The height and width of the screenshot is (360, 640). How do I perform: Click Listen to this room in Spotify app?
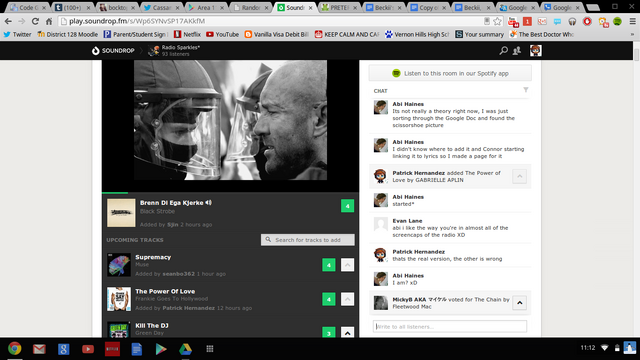pyautogui.click(x=450, y=73)
